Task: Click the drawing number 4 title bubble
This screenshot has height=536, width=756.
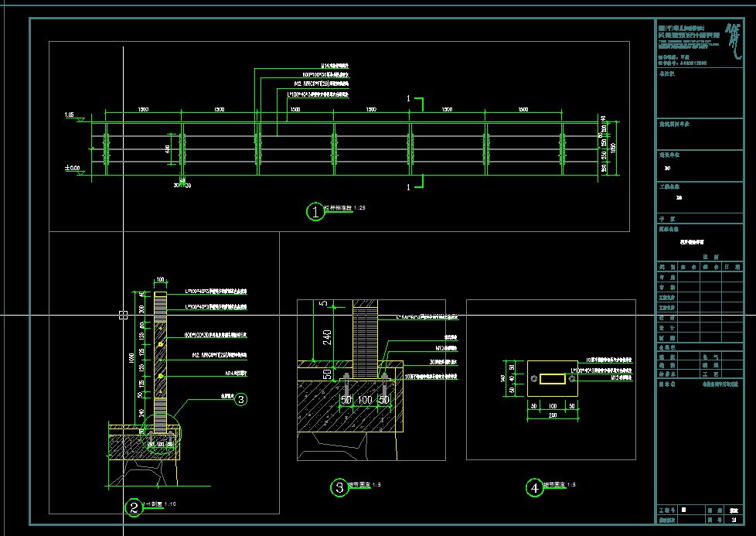Action: coord(535,488)
